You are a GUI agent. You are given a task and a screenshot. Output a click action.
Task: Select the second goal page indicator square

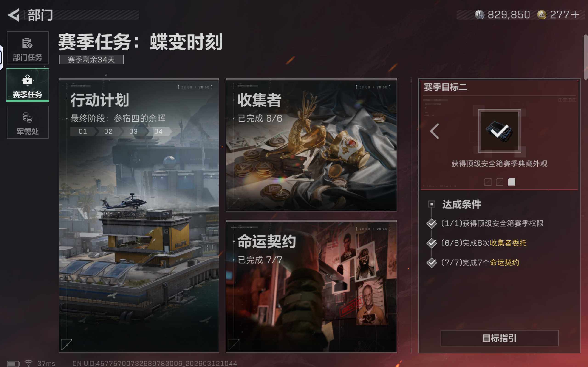pyautogui.click(x=499, y=182)
